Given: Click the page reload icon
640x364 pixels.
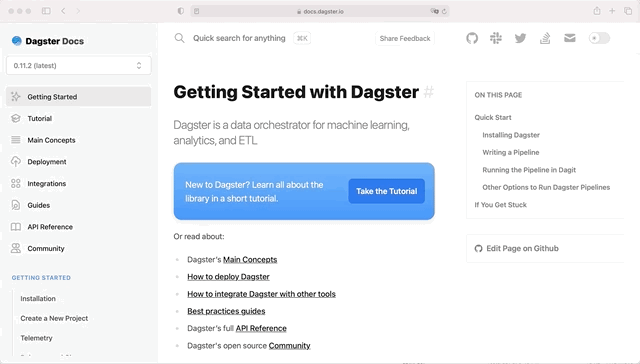Looking at the screenshot, I should coord(444,11).
